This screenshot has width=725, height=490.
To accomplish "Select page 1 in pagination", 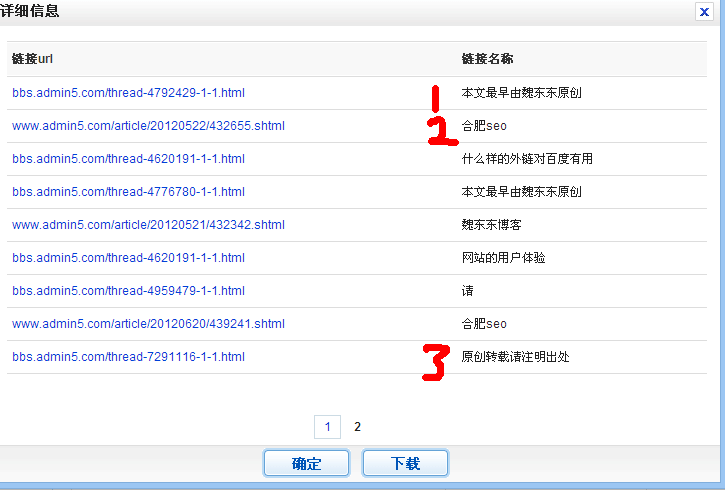I will tap(327, 427).
